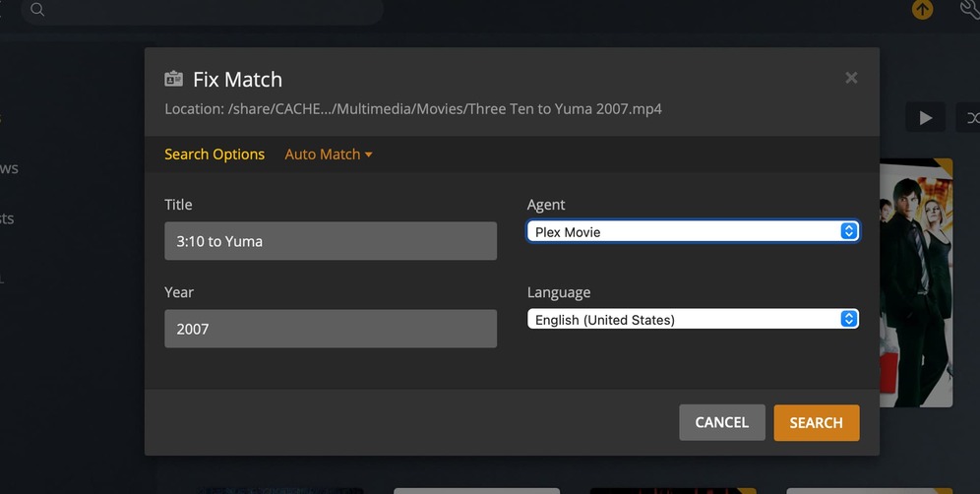This screenshot has width=980, height=494.
Task: Focus the Year field showing 2007
Action: (330, 329)
